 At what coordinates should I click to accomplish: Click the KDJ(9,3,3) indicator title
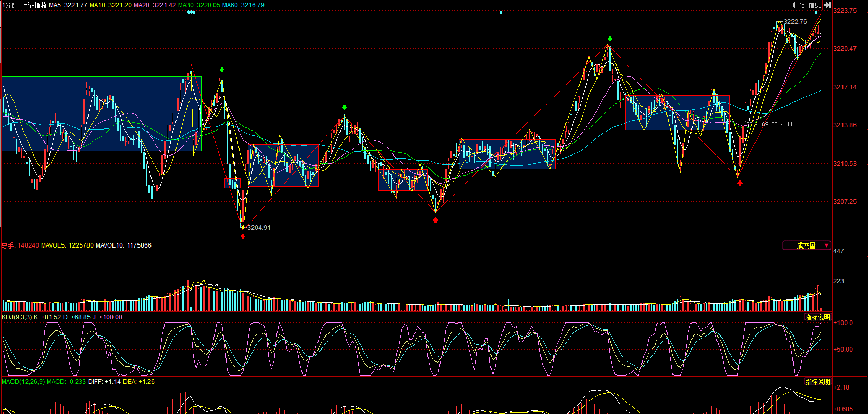tap(17, 317)
